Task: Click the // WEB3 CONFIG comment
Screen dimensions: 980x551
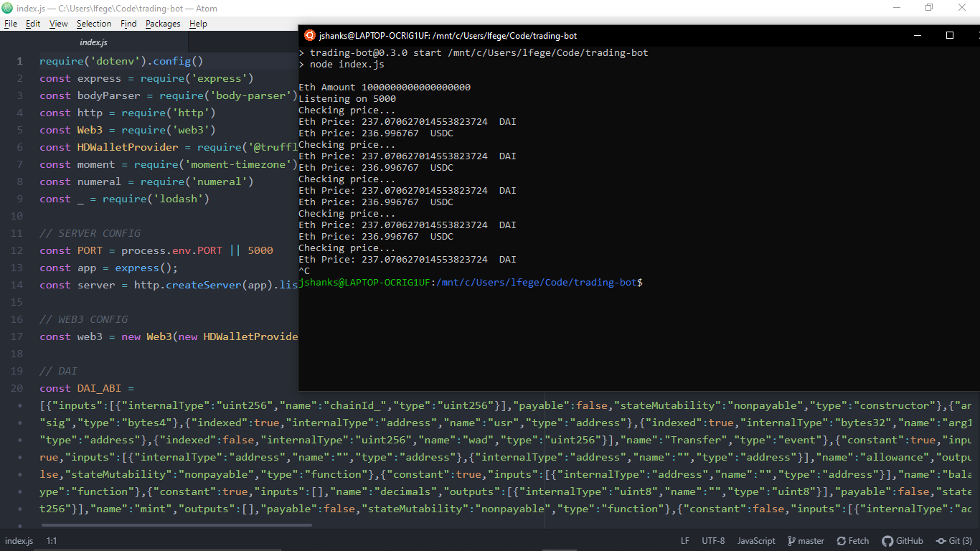Action: coord(84,319)
